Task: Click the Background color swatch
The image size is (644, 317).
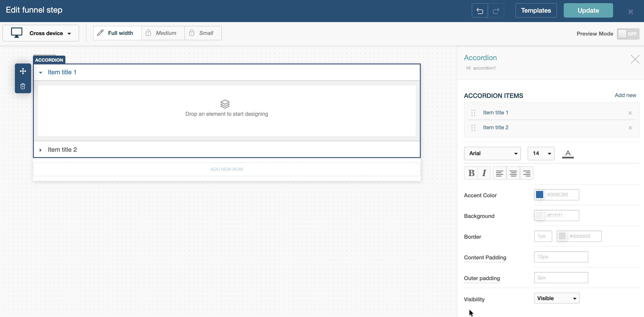Action: [540, 215]
